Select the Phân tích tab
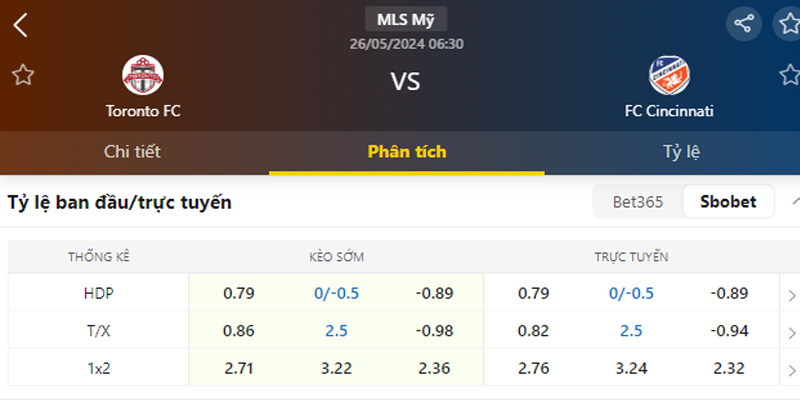 click(407, 152)
